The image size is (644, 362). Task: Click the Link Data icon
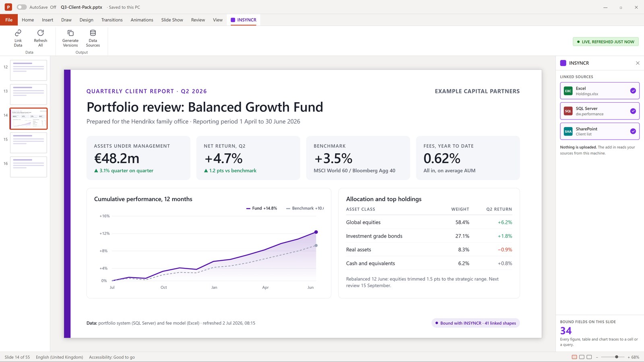point(18,33)
